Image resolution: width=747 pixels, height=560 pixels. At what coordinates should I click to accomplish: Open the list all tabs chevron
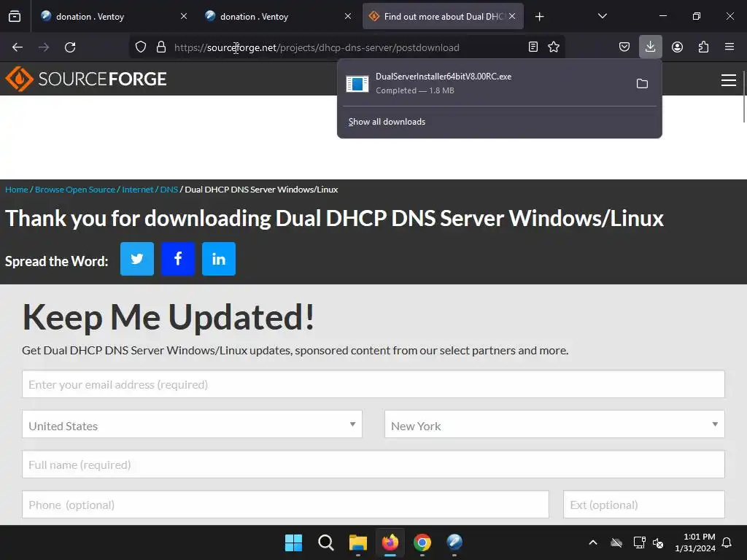click(602, 16)
